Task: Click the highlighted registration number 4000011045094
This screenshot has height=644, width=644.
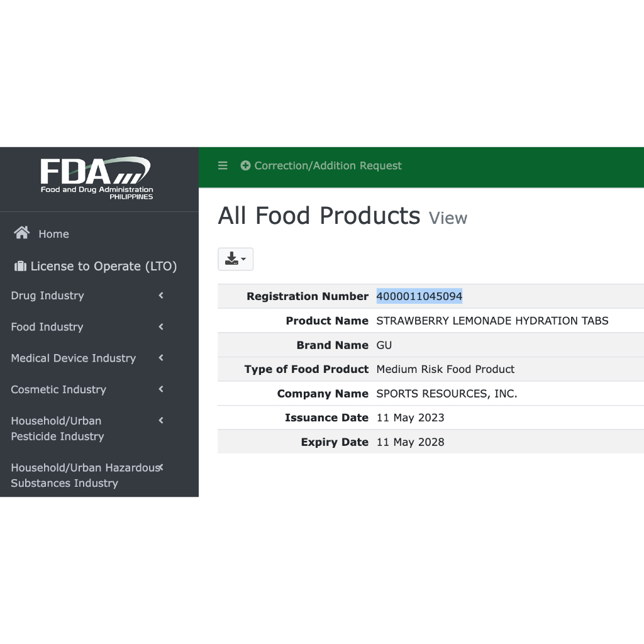Action: click(419, 296)
